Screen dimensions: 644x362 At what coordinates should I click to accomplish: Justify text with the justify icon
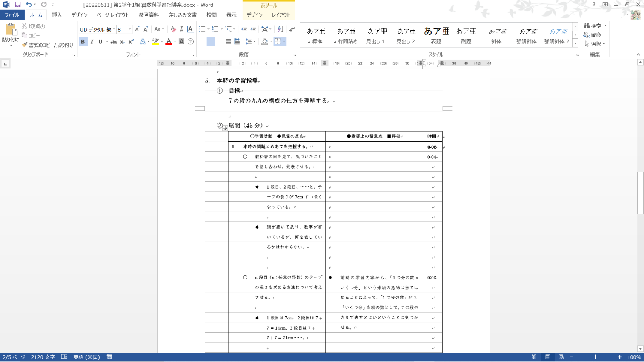point(228,42)
